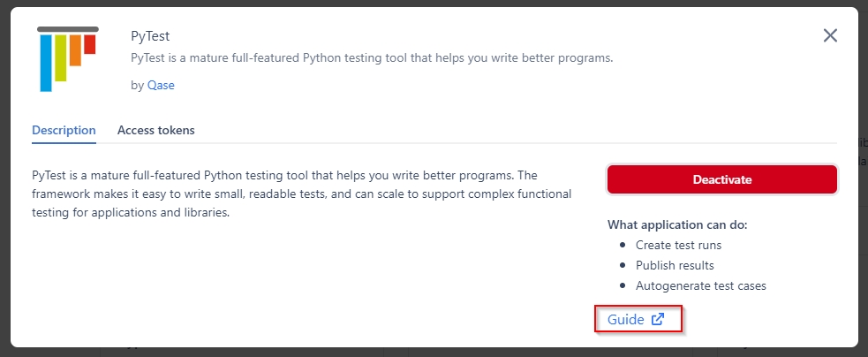
Task: Click the blue bar in PyTest logo
Action: pyautogui.click(x=46, y=62)
